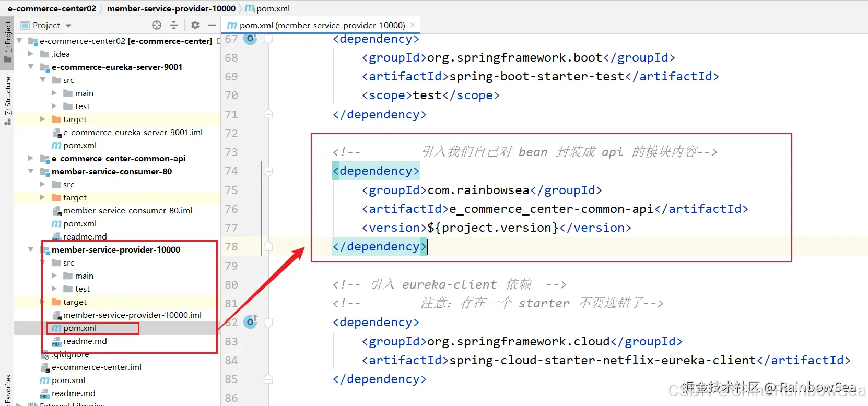Open the 1: Project side tool tab
The width and height of the screenshot is (868, 406).
tap(7, 42)
